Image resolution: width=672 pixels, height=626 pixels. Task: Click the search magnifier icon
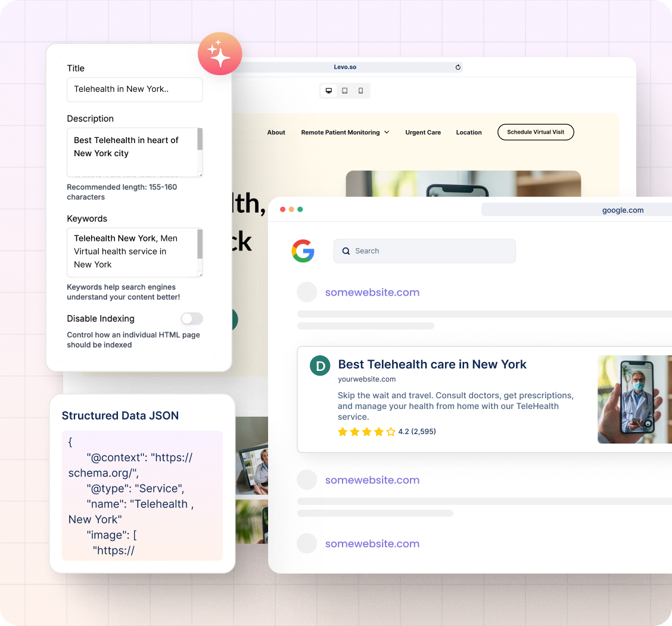346,251
